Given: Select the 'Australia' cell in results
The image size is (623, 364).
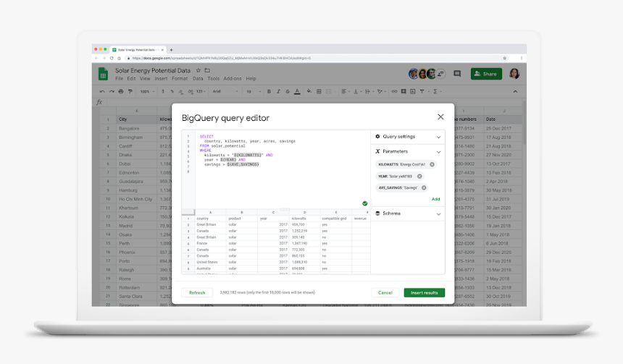Looking at the screenshot, I should click(x=210, y=268).
